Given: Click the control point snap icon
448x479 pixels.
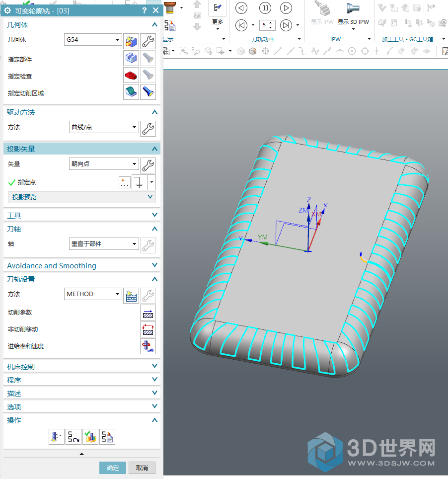Looking at the screenshot, I should point(302,51).
